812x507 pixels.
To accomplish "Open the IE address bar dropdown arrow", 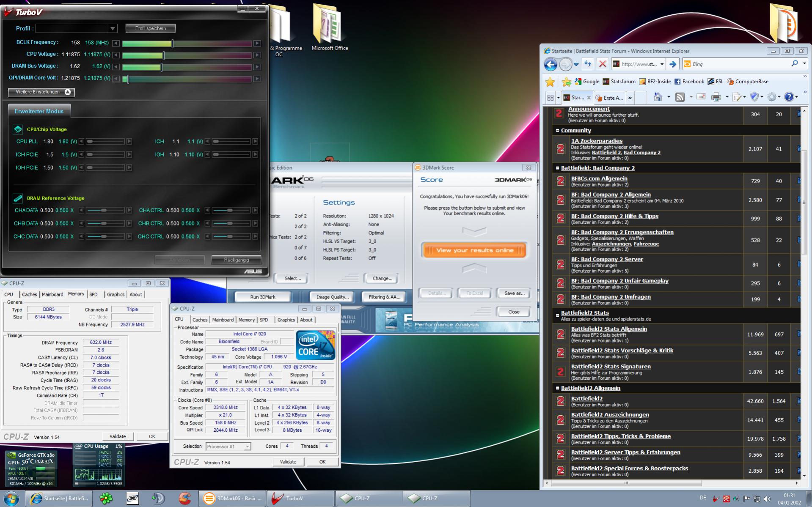I will pyautogui.click(x=662, y=64).
